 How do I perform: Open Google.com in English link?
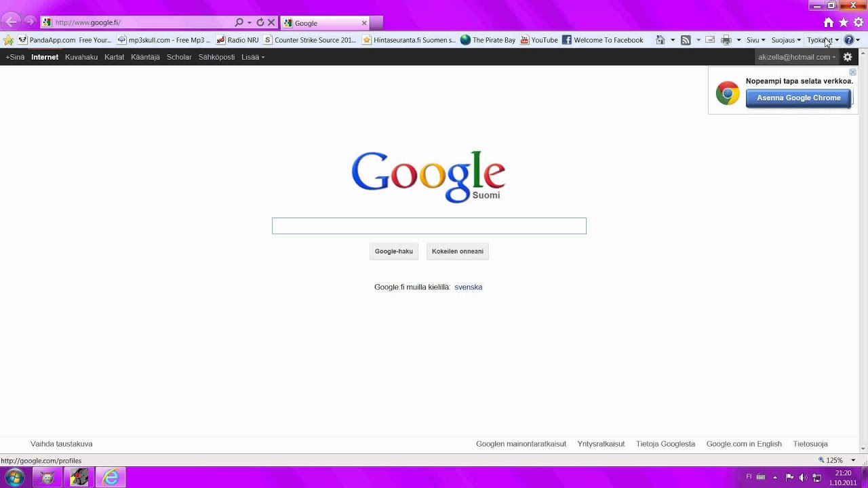744,444
